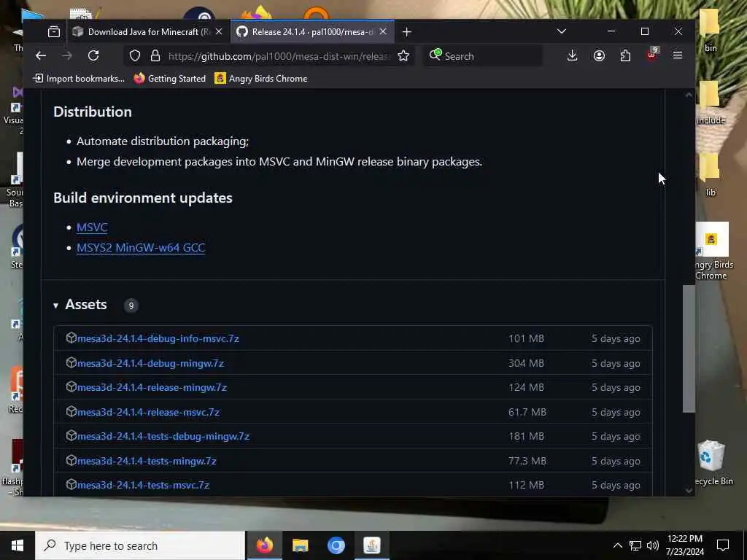The image size is (747, 560).
Task: Show hidden system tray icons
Action: (617, 545)
